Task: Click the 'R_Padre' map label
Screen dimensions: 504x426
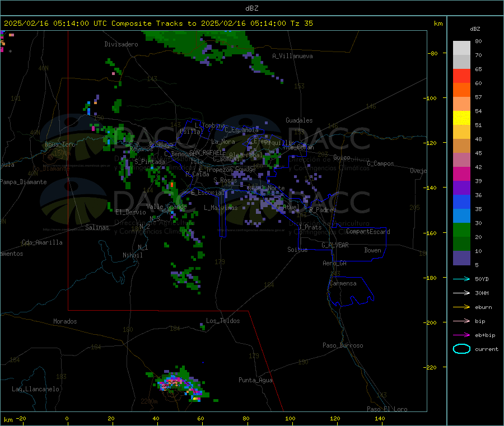Action: click(321, 210)
